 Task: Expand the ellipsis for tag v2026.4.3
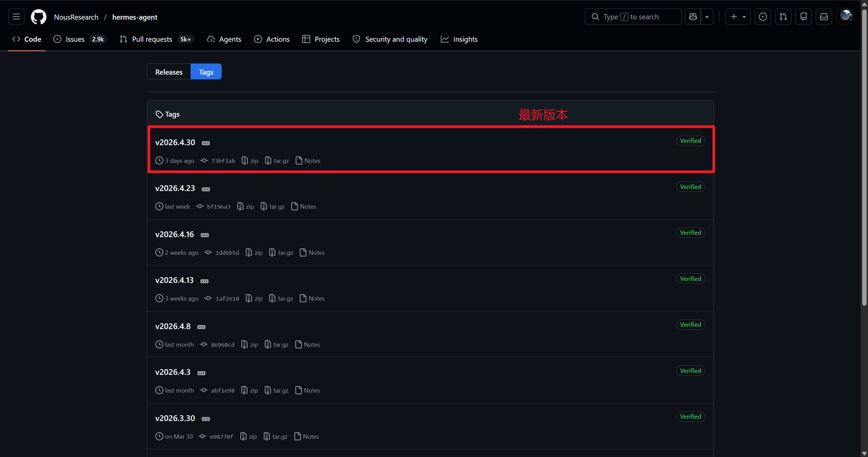(201, 373)
